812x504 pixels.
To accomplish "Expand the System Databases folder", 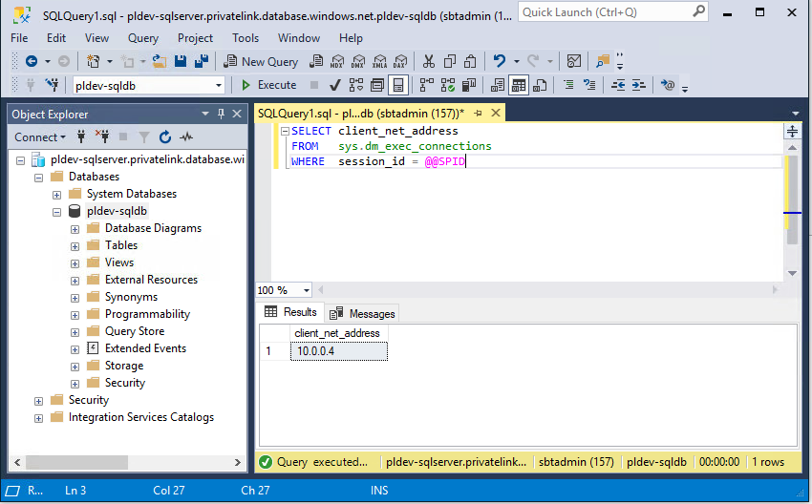I will point(56,195).
